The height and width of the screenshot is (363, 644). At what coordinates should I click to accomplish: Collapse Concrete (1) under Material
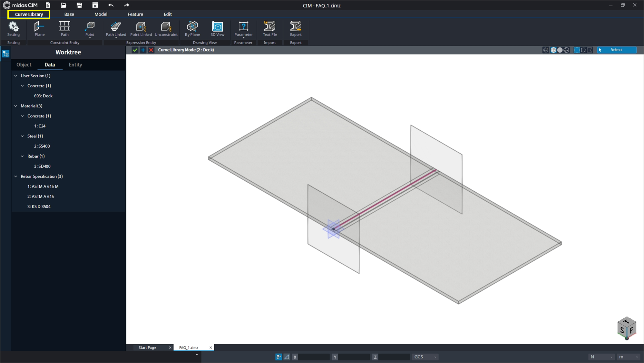point(23,116)
